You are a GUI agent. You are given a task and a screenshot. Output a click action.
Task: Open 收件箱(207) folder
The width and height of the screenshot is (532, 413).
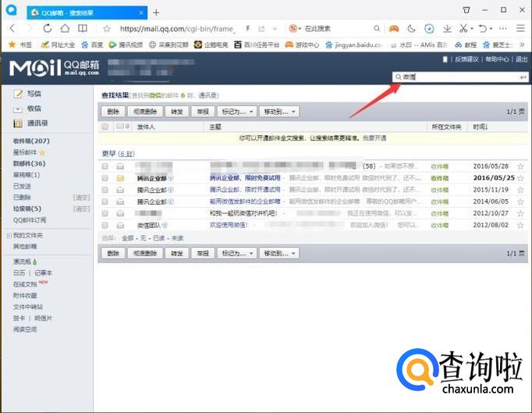tap(31, 141)
